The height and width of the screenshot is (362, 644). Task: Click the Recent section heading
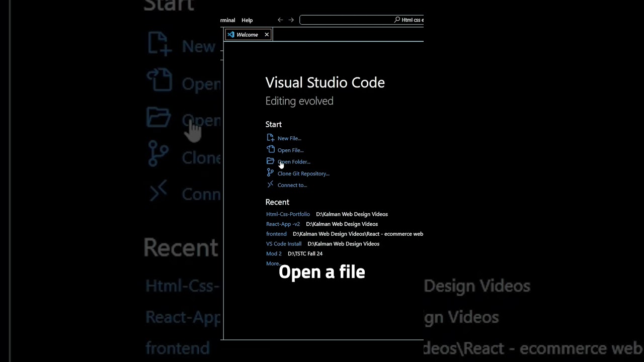pos(277,202)
